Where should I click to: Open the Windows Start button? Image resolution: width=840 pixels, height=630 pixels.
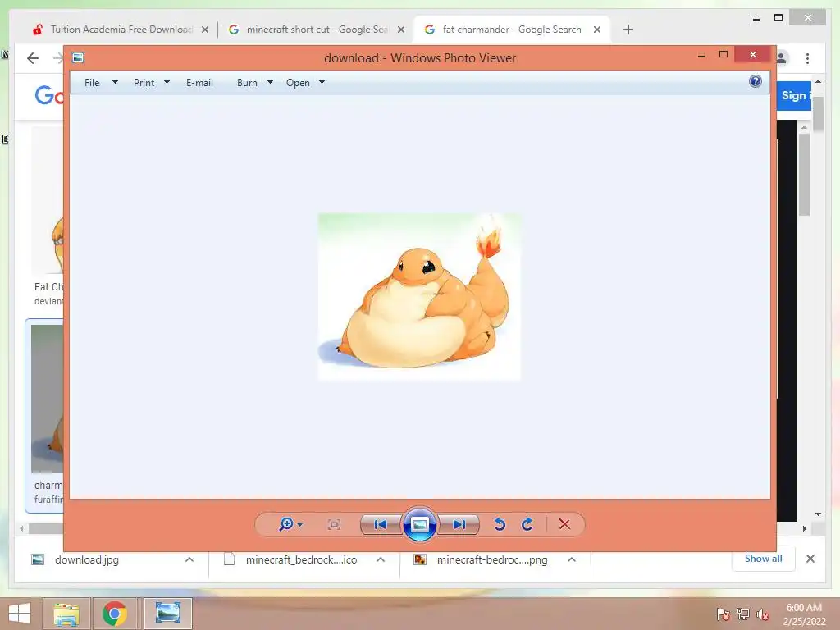[20, 614]
